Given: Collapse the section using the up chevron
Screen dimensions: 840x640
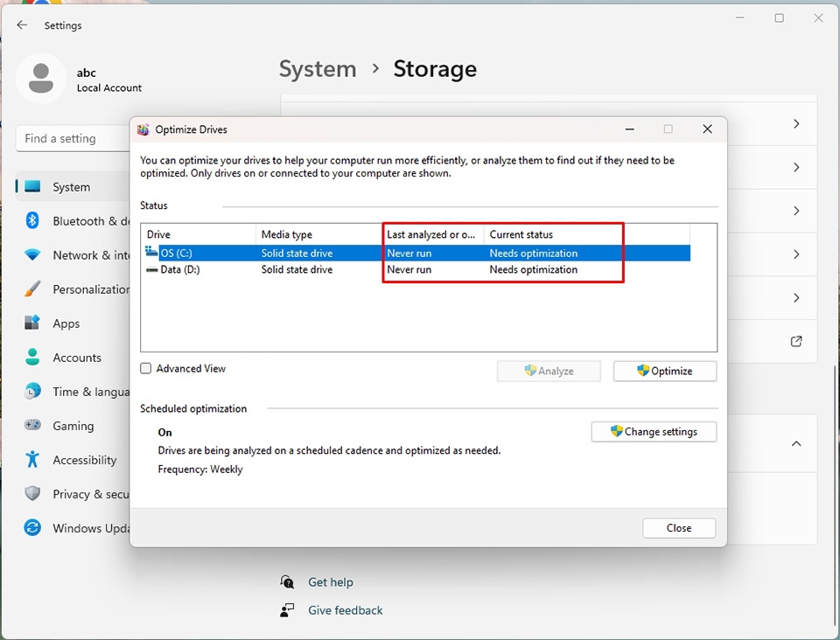Looking at the screenshot, I should pos(796,443).
